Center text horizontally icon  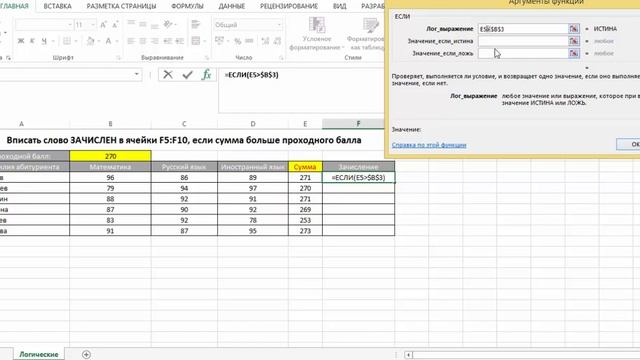pos(143,41)
